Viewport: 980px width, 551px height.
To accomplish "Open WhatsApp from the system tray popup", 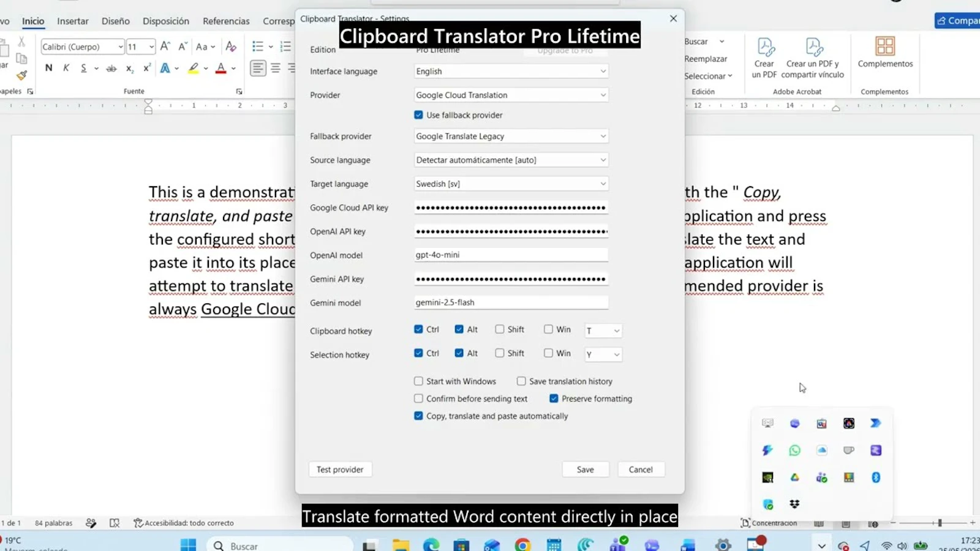I will 794,451.
